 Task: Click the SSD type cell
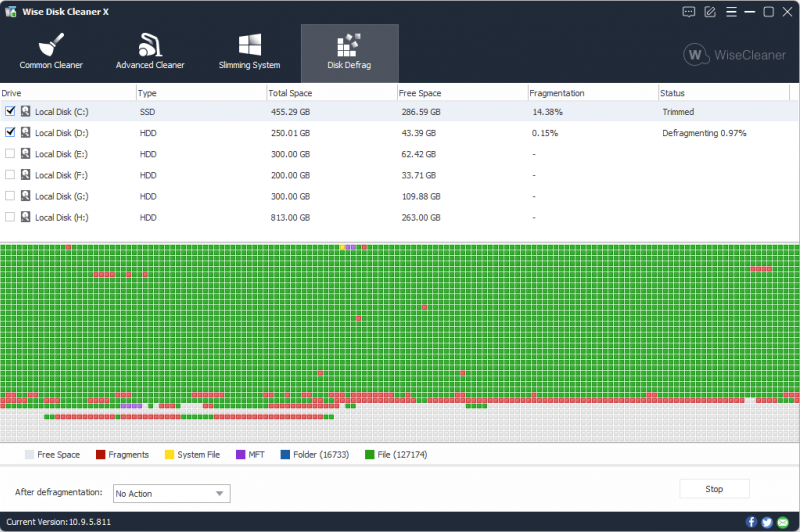click(147, 112)
